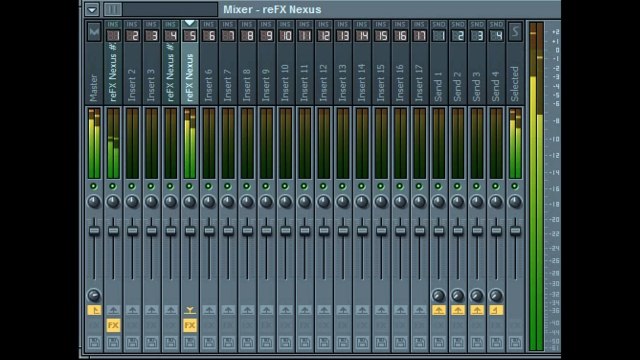Click the dim FX slot on Insert 3
Screen dimensions: 640x360
coord(151,325)
